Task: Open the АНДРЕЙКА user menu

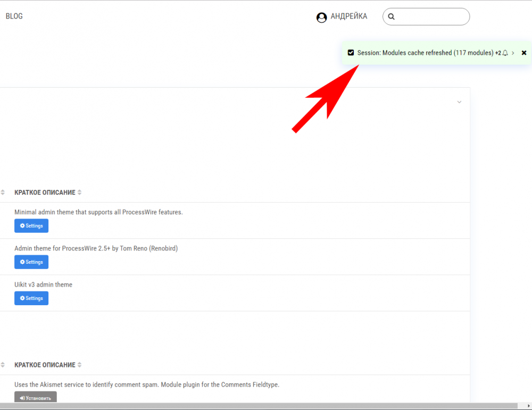Action: [x=348, y=16]
